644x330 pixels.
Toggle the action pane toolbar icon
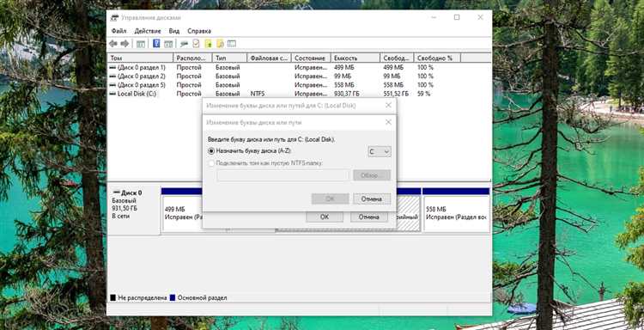pos(168,44)
